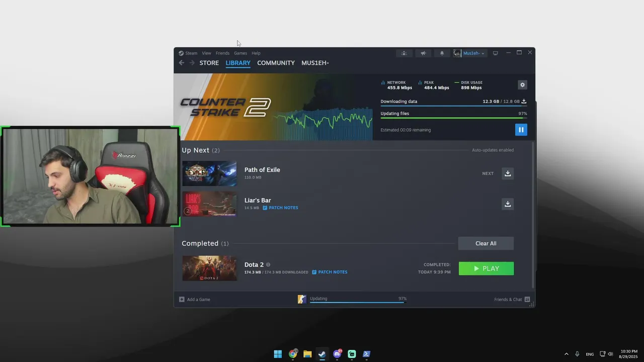Click the window resize grip icon
This screenshot has width=644, height=362.
coord(532,305)
